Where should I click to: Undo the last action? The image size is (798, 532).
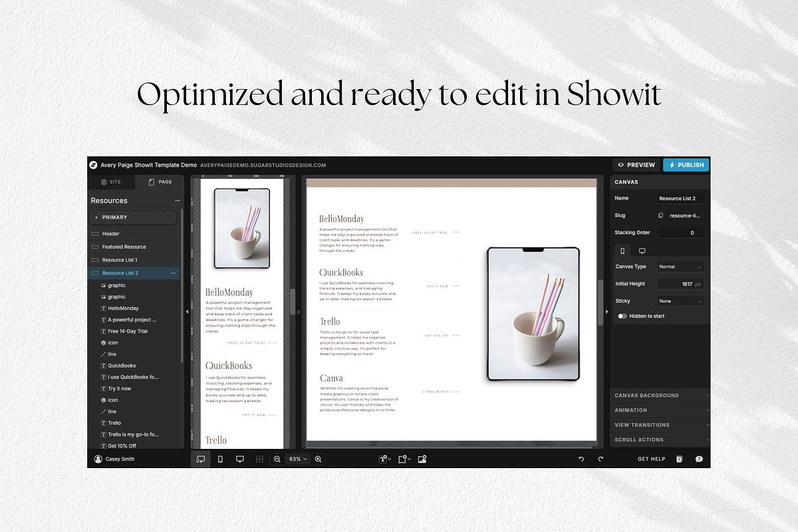click(581, 459)
